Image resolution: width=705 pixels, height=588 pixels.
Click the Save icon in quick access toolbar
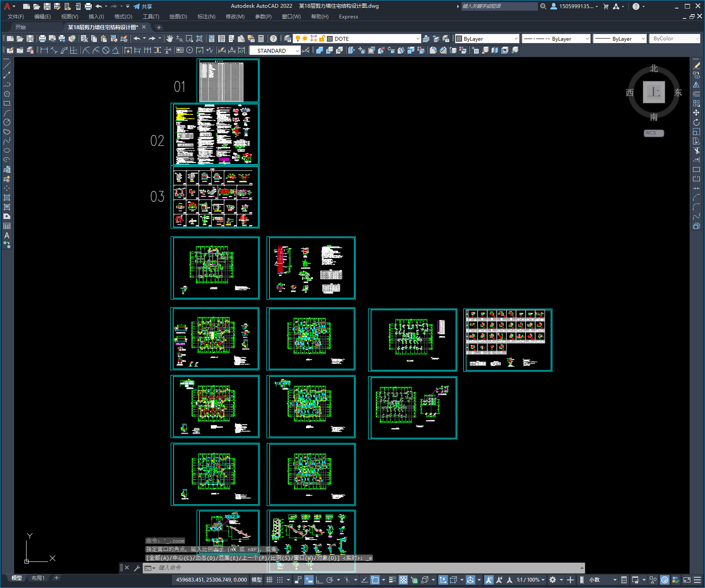[47, 6]
